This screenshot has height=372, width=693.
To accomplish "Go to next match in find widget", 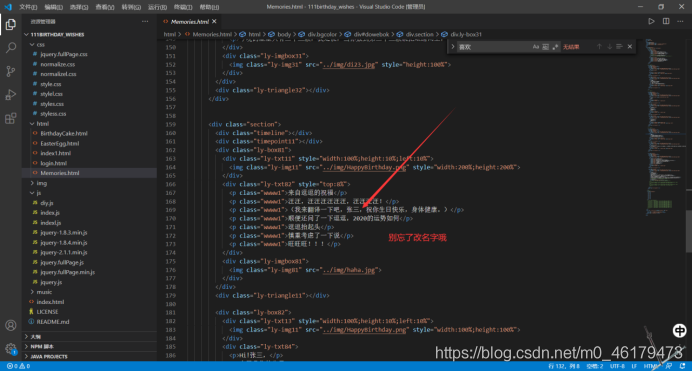I will [x=609, y=47].
